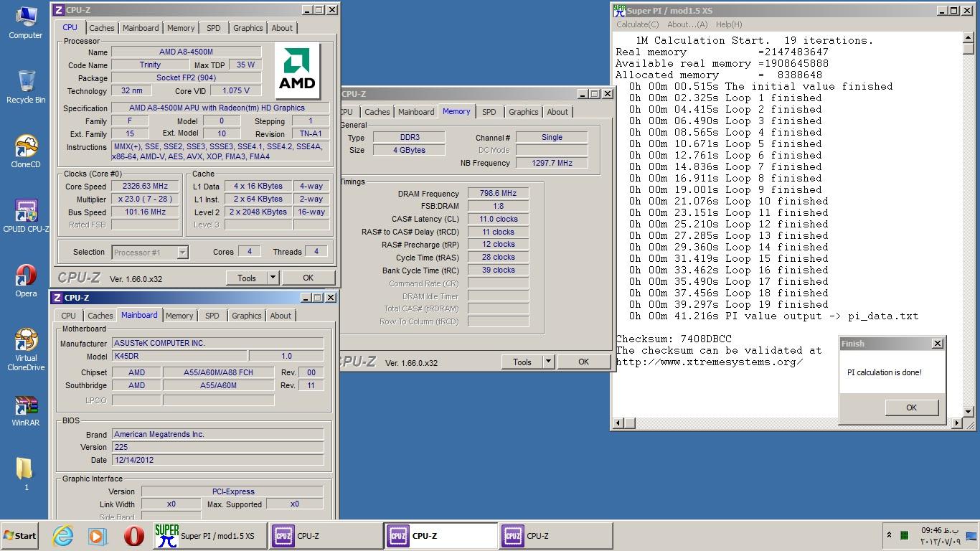Screen dimensions: 980x551
Task: Click the NB Frequency value 1297.7 MHz
Action: [x=552, y=163]
